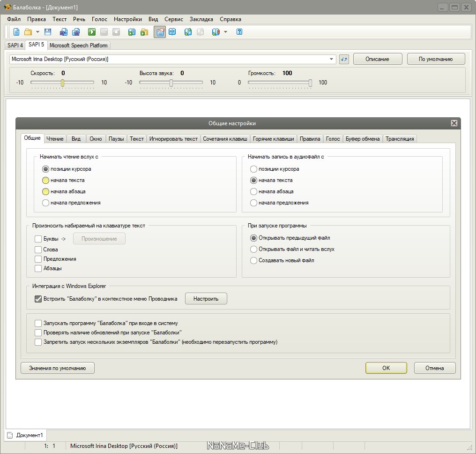Click the pause reading icon
476x454 pixels.
(x=104, y=32)
